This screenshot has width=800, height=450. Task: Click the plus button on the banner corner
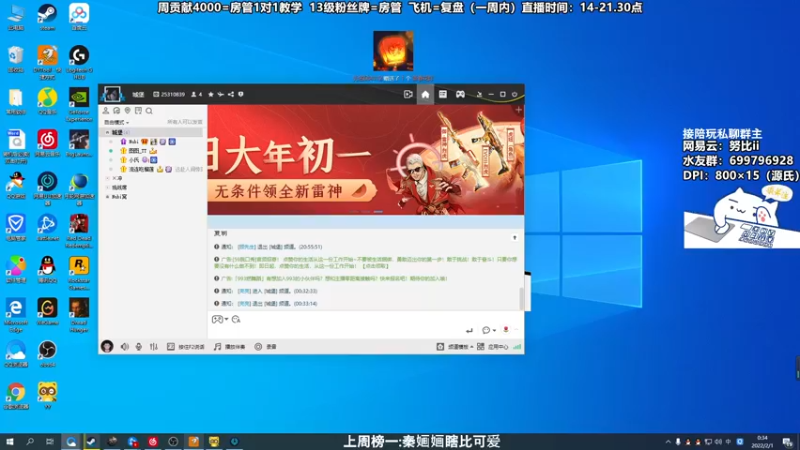click(x=518, y=110)
